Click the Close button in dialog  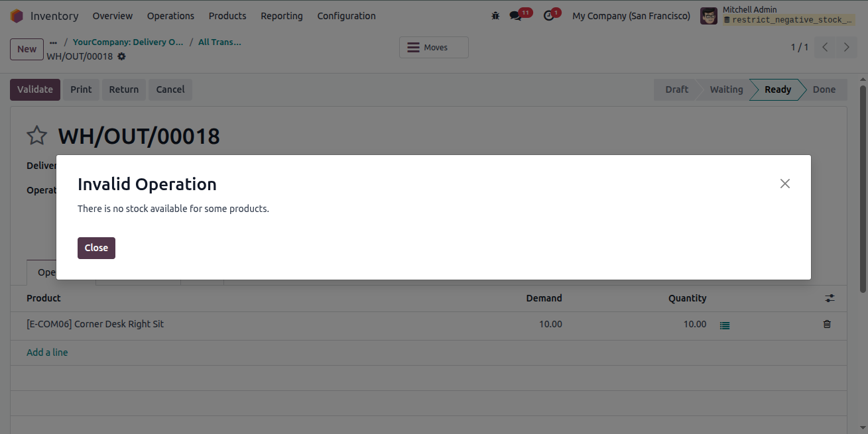click(96, 248)
